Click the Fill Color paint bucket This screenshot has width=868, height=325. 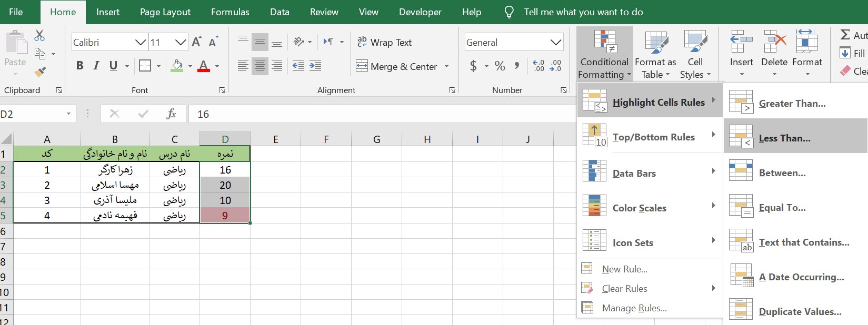pos(177,66)
